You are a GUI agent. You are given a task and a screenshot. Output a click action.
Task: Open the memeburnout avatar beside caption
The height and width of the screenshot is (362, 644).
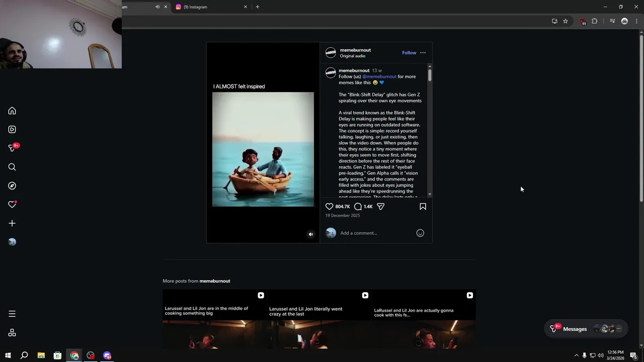(x=331, y=73)
